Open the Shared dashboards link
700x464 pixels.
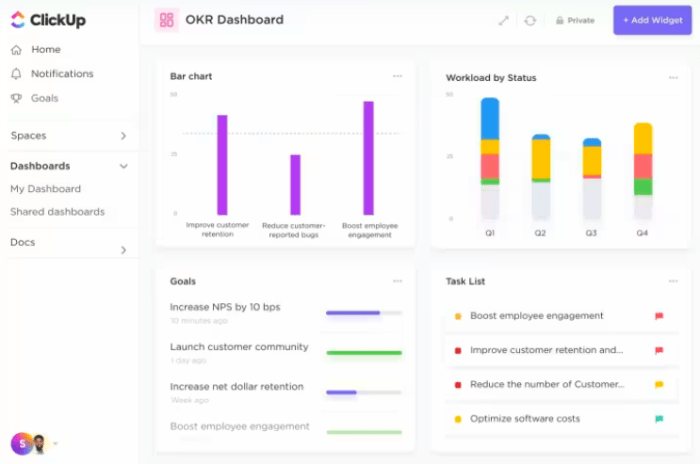[x=57, y=212]
